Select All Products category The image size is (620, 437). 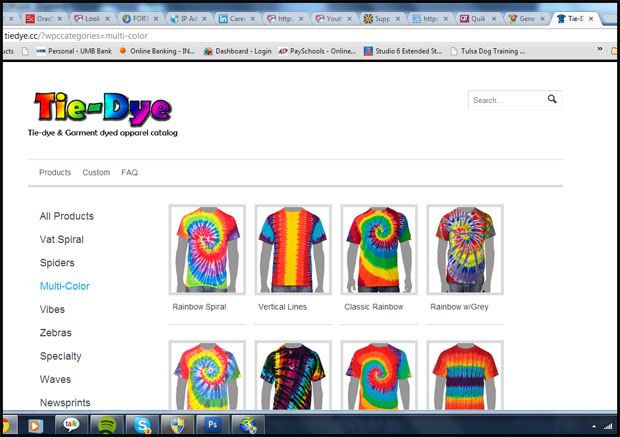[67, 216]
